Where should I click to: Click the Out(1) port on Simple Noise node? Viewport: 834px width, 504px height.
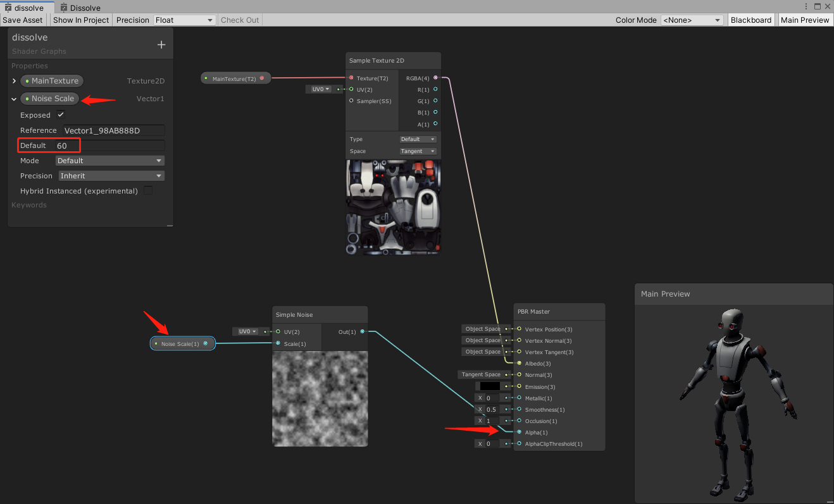[362, 331]
